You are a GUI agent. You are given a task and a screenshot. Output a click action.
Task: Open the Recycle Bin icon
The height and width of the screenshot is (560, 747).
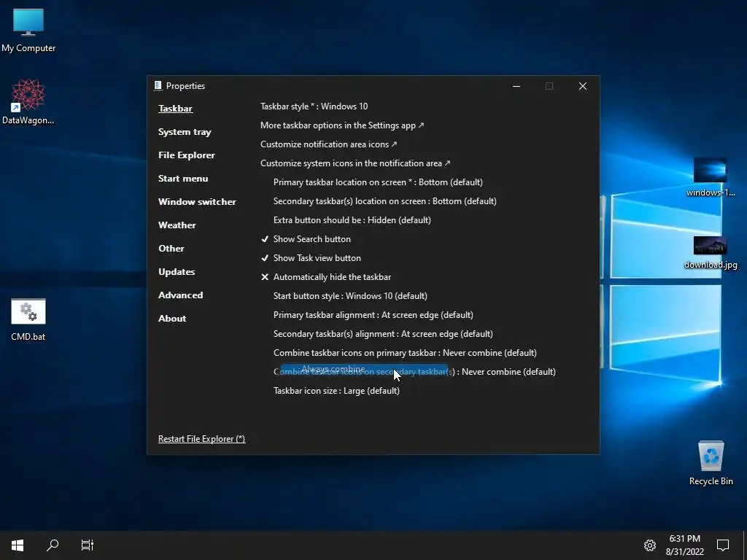coord(711,463)
